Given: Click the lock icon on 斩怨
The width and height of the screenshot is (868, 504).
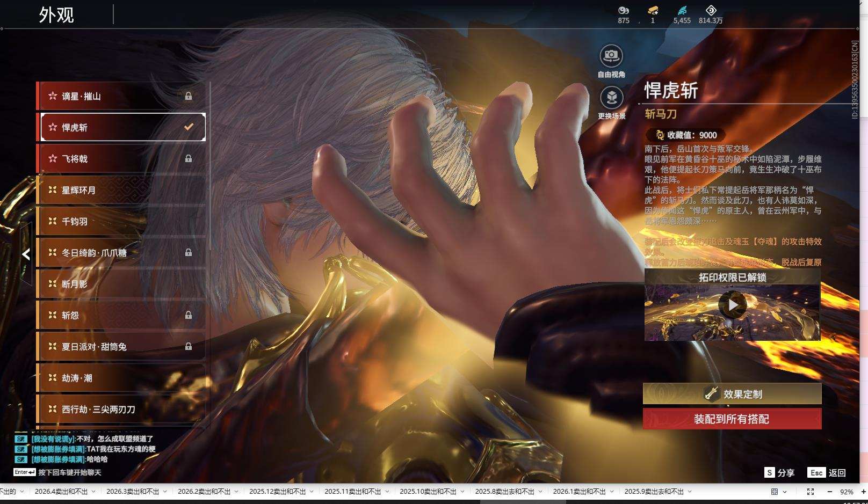Looking at the screenshot, I should (x=189, y=315).
